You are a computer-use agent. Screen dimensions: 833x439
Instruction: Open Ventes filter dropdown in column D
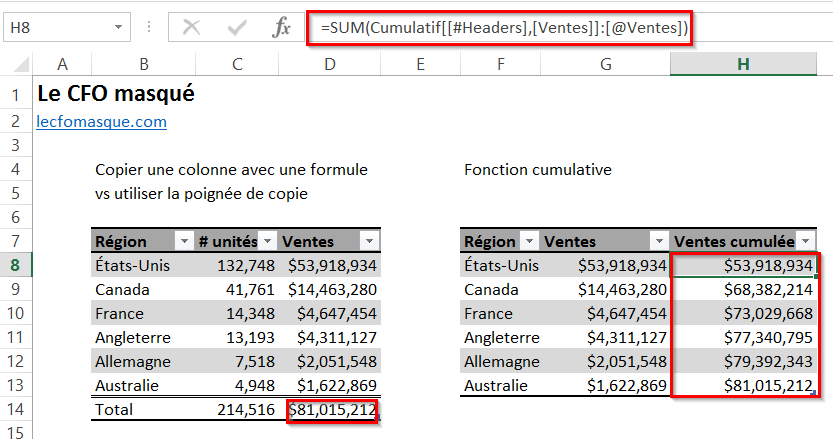pos(368,241)
